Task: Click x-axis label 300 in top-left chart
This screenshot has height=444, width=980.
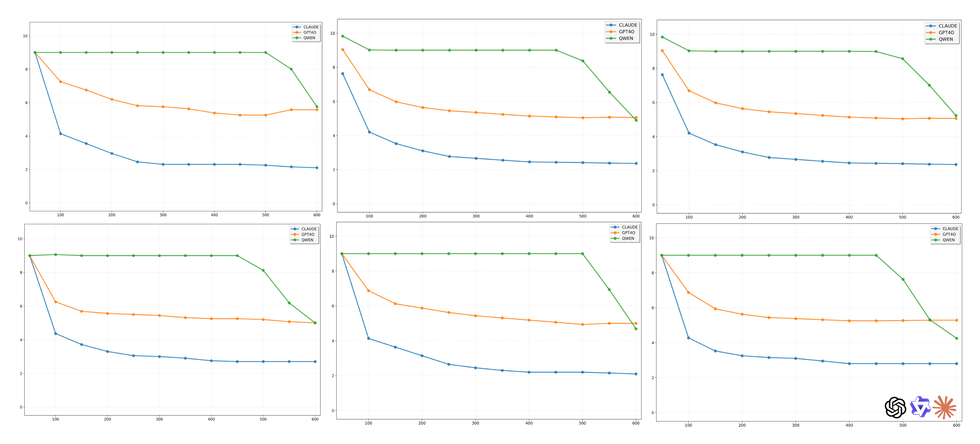Action: click(x=163, y=215)
